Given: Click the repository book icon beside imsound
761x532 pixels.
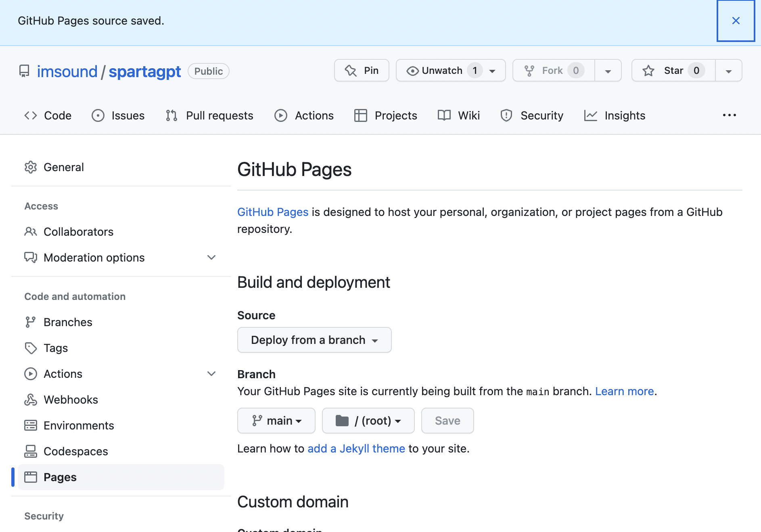Looking at the screenshot, I should [x=24, y=71].
